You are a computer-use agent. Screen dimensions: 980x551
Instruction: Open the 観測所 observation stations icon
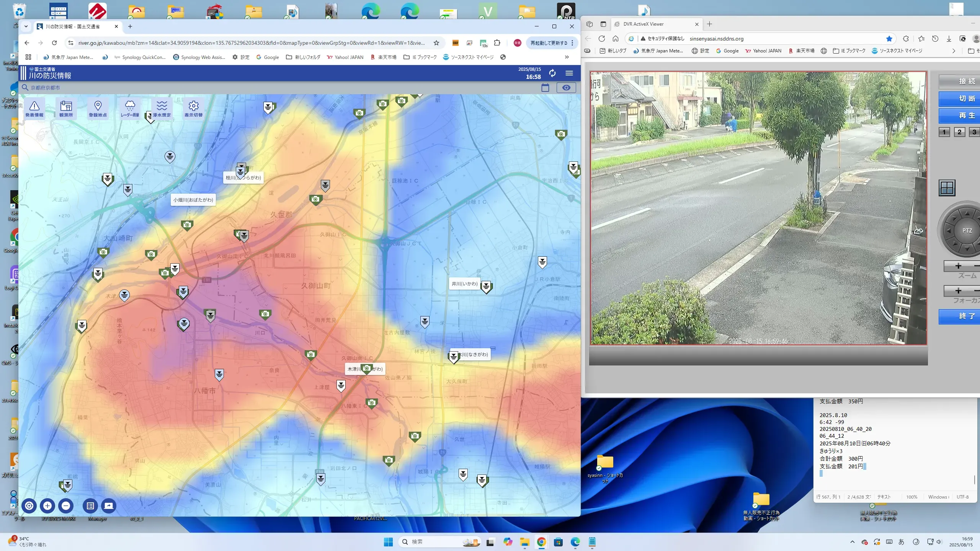(66, 109)
